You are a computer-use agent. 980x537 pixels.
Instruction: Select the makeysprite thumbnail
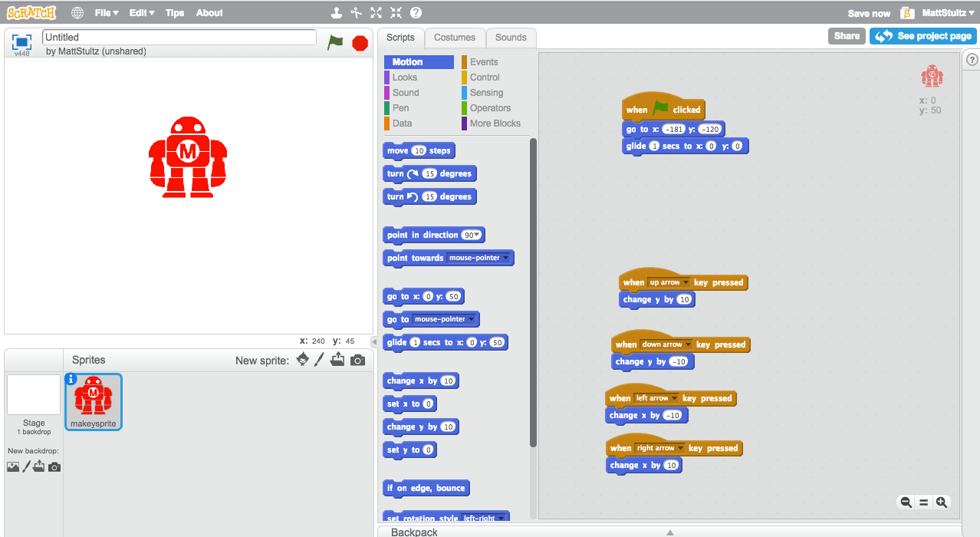[93, 401]
